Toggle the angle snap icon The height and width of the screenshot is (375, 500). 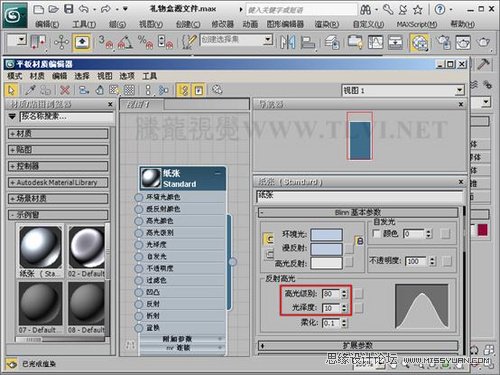point(125,42)
